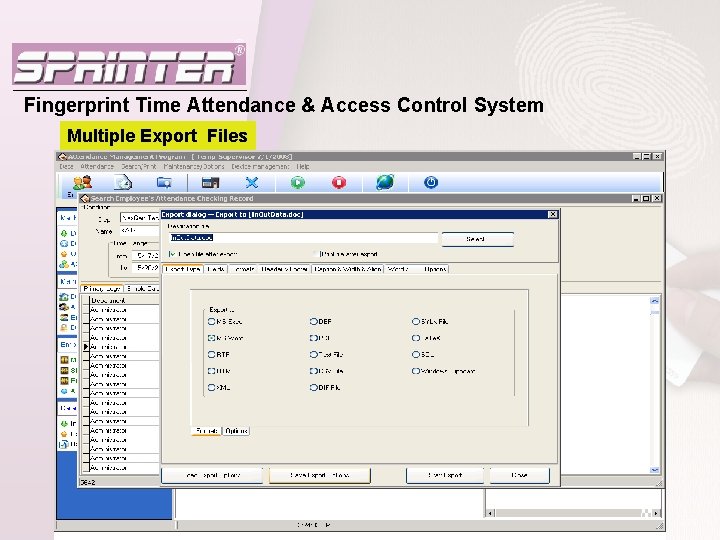
Task: Select the MS Word export radio button
Action: [211, 338]
